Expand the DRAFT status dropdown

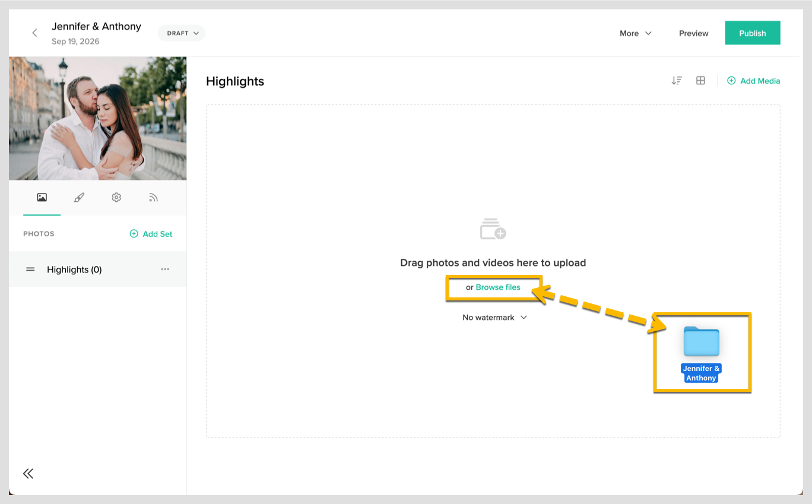pyautogui.click(x=182, y=33)
